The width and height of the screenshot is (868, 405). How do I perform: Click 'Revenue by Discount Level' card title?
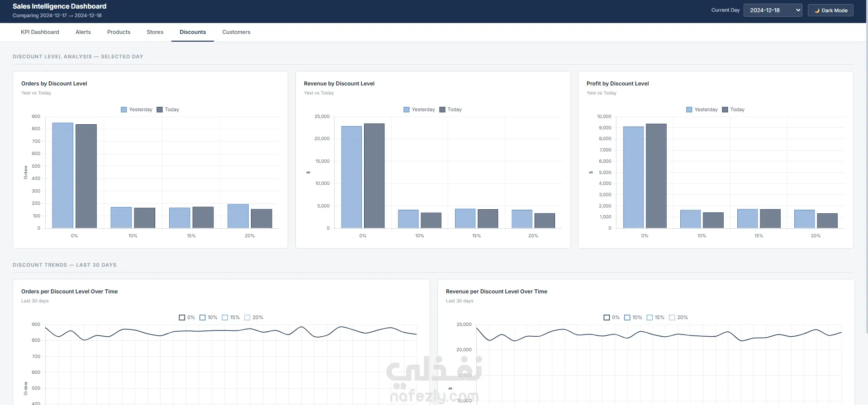coord(339,84)
